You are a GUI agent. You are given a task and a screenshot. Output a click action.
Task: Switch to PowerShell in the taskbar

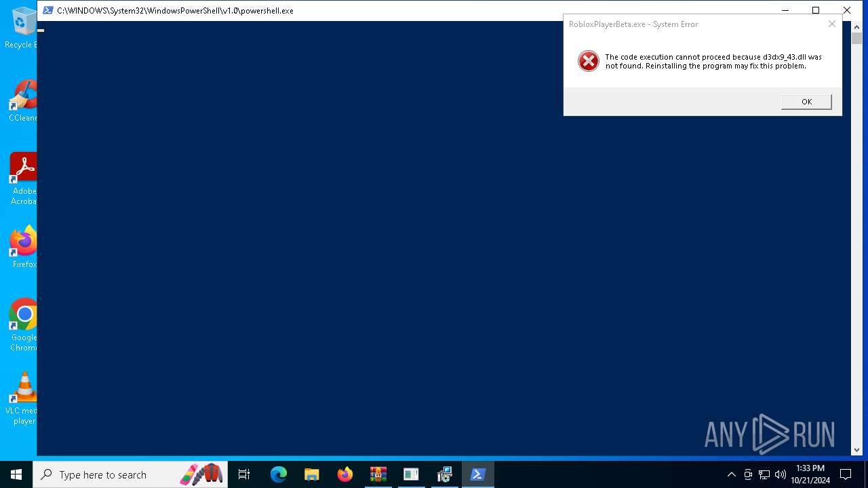[x=477, y=474]
